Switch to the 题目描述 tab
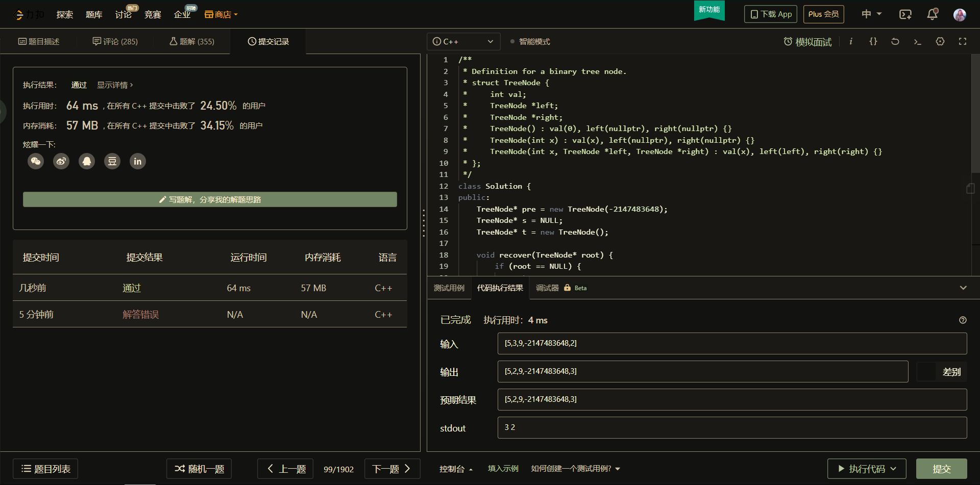 tap(39, 42)
